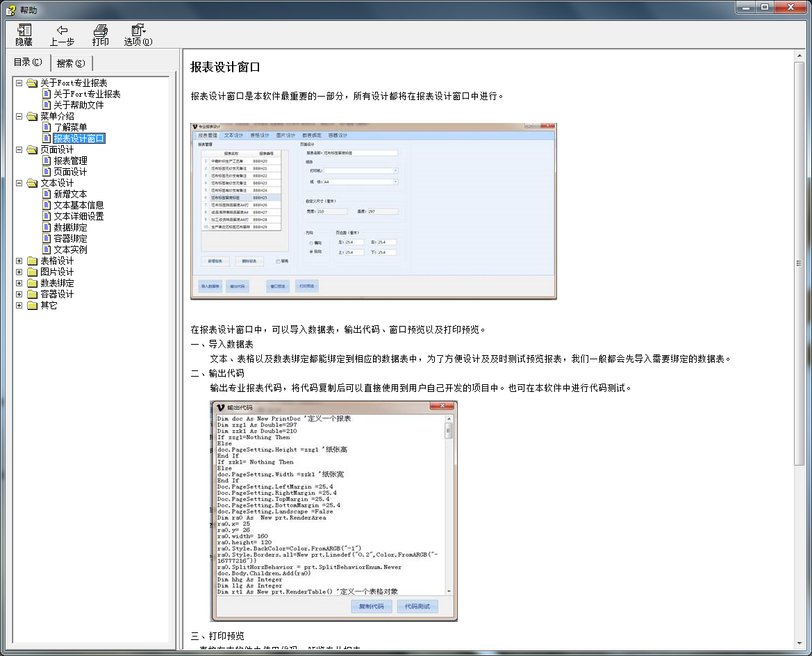The height and width of the screenshot is (656, 812).
Task: Switch to the 目录 tab
Action: [x=28, y=63]
